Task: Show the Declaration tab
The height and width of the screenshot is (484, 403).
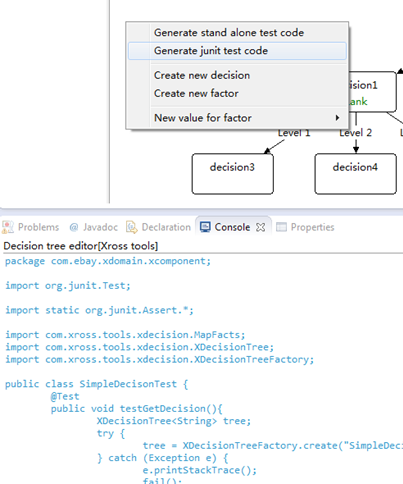Action: coord(158,227)
